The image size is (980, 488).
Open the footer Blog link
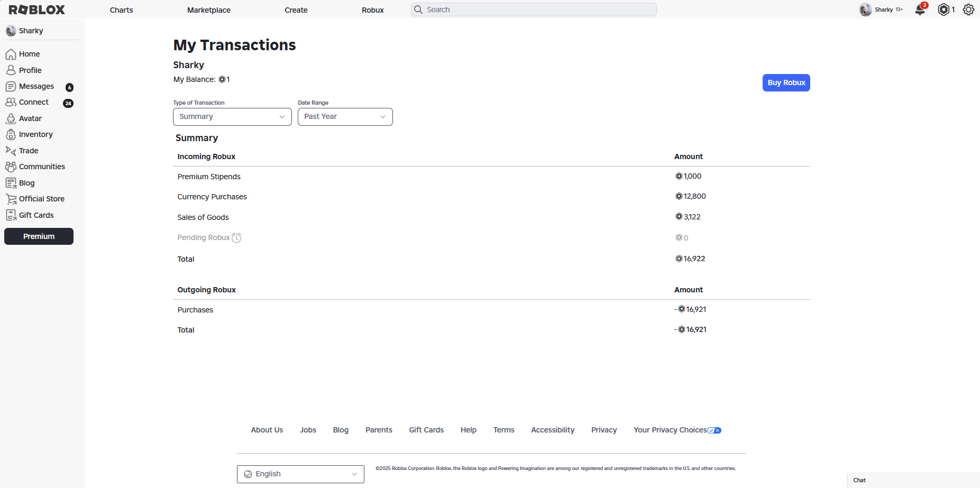[x=341, y=430]
